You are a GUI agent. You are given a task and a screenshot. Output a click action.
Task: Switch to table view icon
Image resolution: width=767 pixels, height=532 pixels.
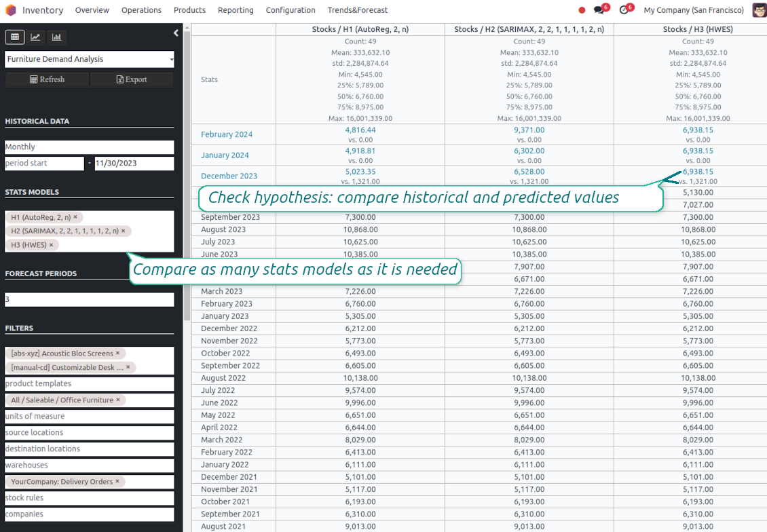click(15, 37)
